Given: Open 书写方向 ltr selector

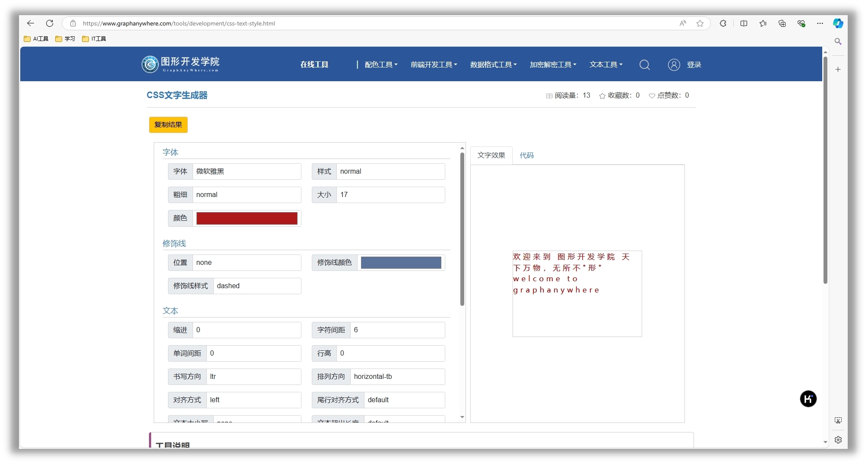Looking at the screenshot, I should [253, 377].
